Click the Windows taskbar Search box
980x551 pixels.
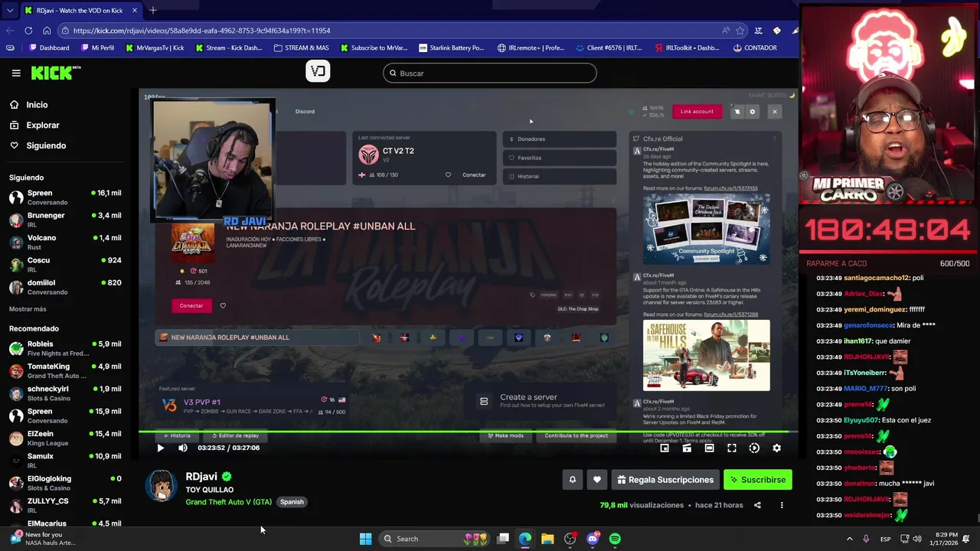[x=435, y=539]
